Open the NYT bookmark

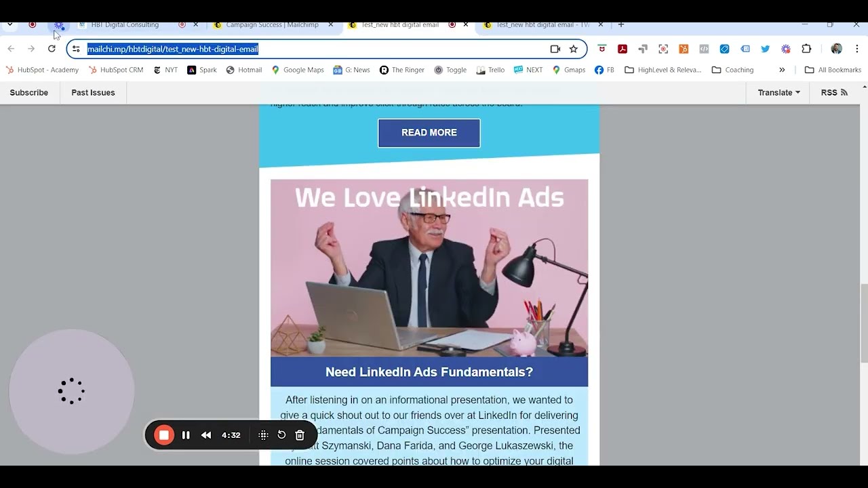pos(165,70)
